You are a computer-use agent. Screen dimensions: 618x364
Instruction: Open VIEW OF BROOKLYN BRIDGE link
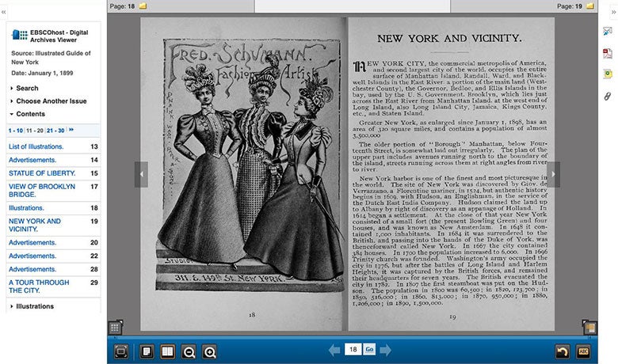coord(42,191)
